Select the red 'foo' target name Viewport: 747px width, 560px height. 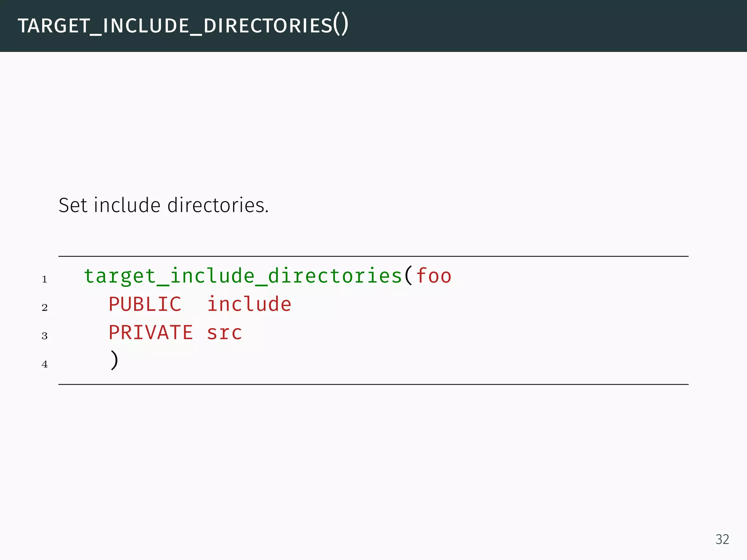pos(434,276)
